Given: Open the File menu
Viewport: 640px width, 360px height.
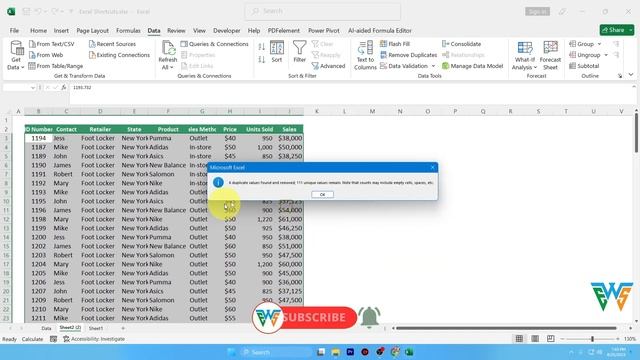Looking at the screenshot, I should (14, 31).
